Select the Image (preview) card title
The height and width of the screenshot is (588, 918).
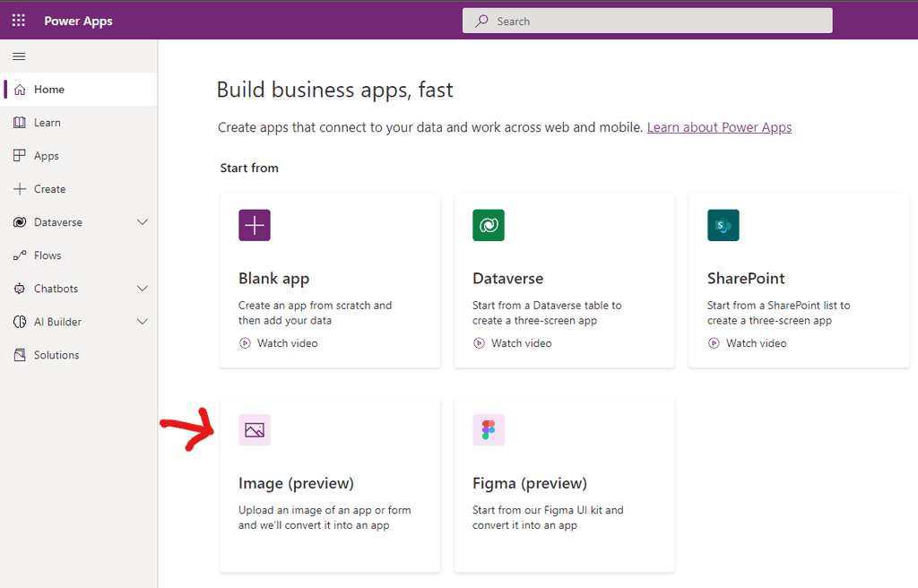point(296,484)
